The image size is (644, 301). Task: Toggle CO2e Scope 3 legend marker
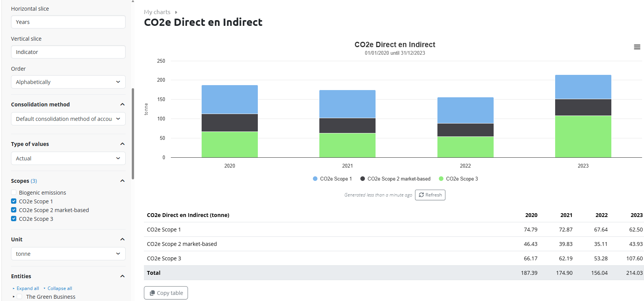tap(441, 179)
